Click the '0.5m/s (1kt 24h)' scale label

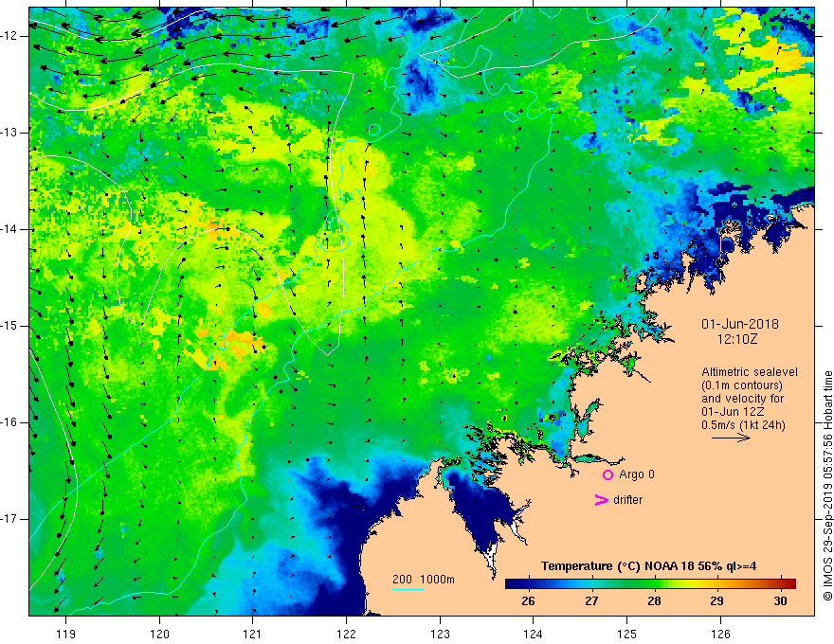(x=743, y=424)
